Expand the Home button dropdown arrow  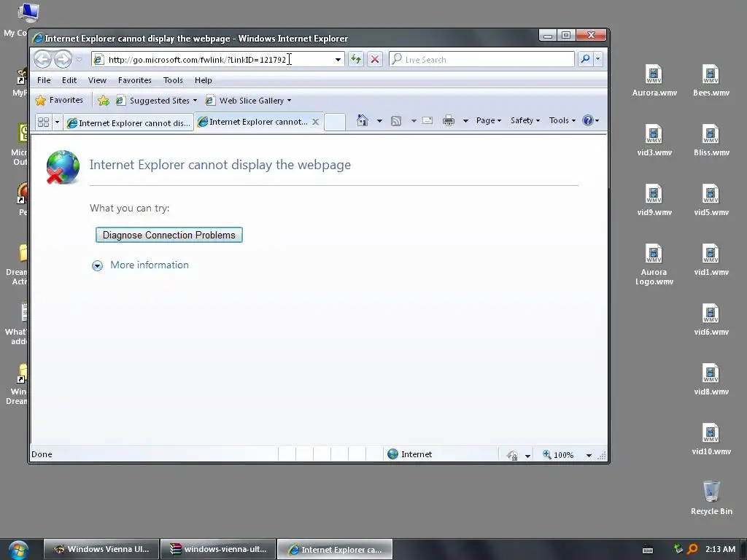(379, 121)
